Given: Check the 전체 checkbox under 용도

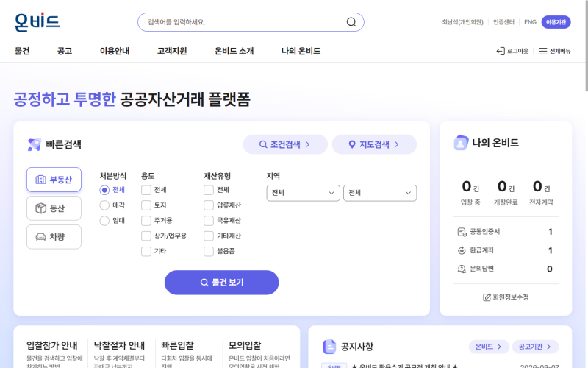Looking at the screenshot, I should [x=146, y=190].
